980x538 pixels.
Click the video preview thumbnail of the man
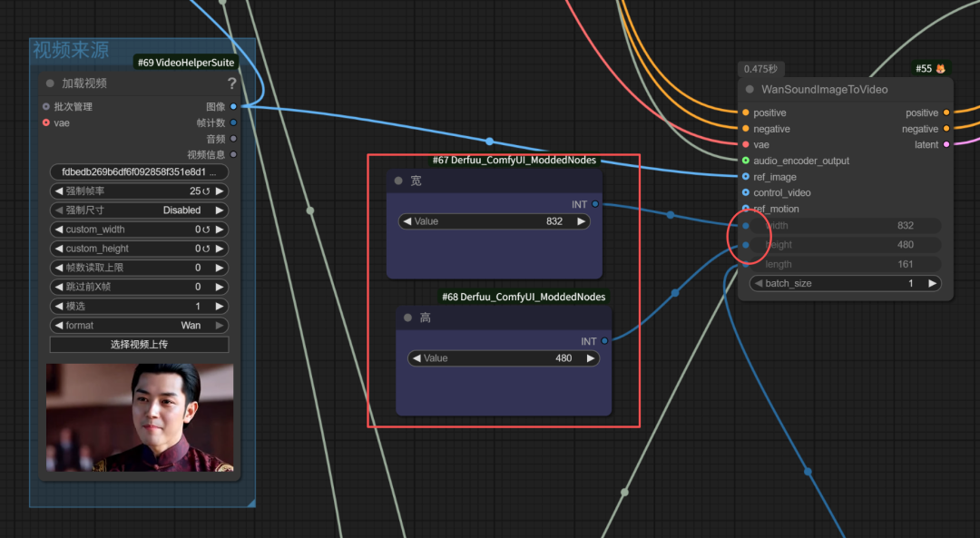point(140,417)
